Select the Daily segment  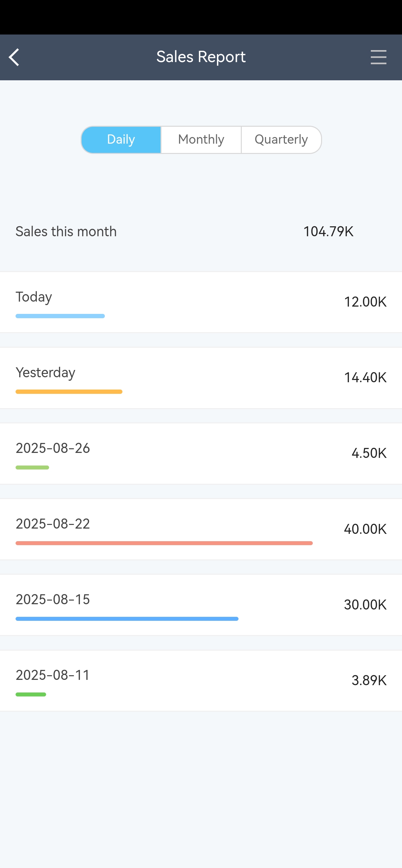[x=121, y=139]
